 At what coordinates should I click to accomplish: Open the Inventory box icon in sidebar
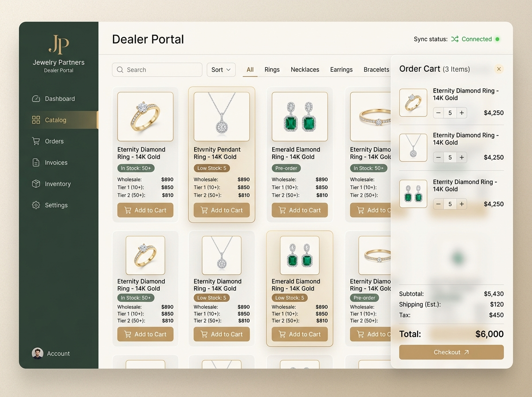36,184
